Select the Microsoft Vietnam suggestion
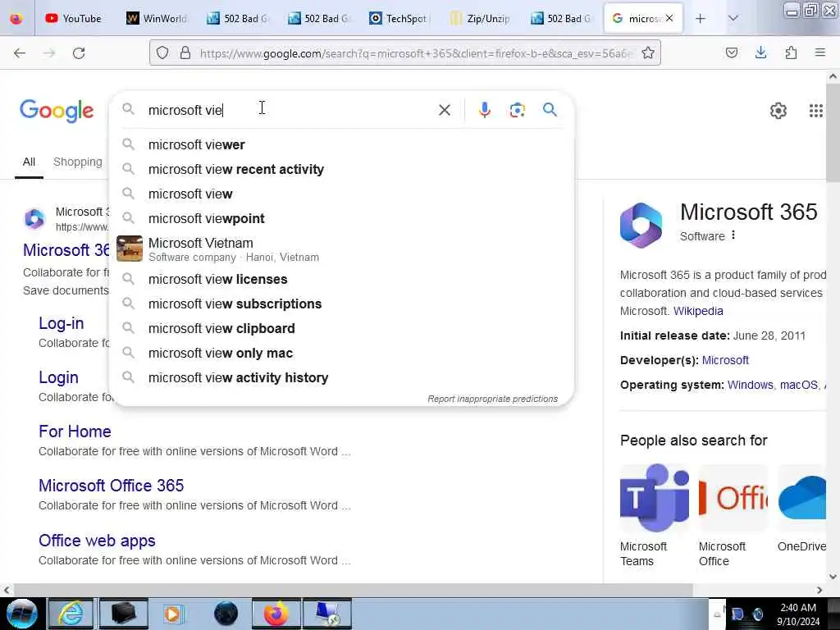840x630 pixels. pos(341,249)
